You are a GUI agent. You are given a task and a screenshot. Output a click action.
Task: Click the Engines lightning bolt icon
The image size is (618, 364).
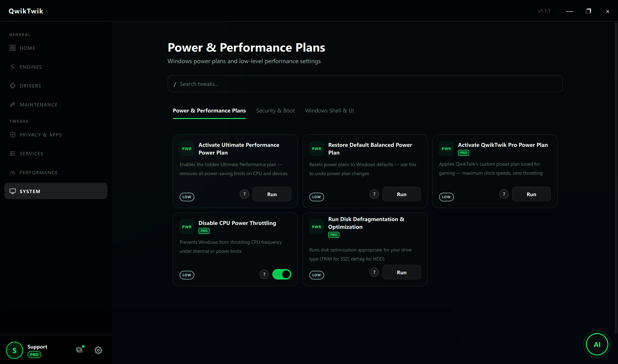12,67
